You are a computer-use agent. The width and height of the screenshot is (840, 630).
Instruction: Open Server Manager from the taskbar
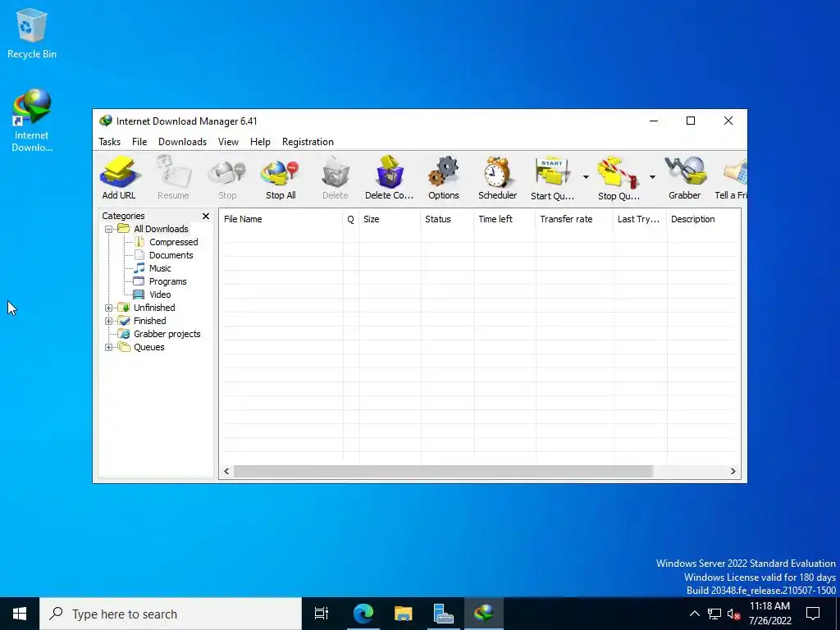click(444, 614)
